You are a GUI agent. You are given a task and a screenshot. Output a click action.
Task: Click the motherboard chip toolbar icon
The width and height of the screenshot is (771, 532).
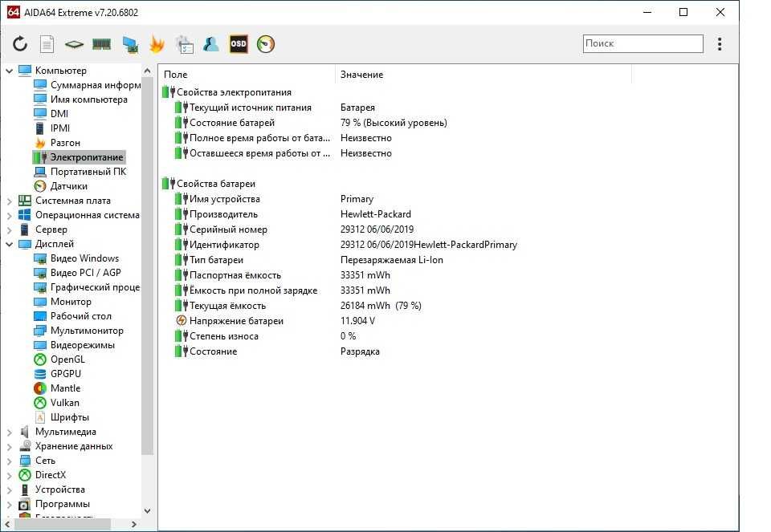tap(74, 45)
